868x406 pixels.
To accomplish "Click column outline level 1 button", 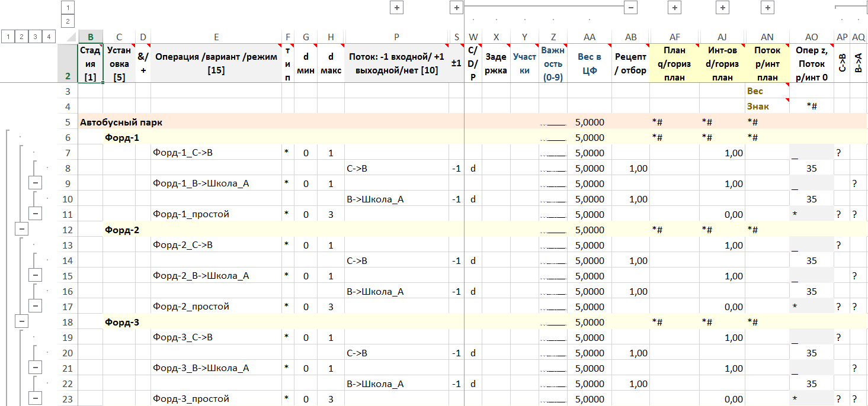I will [x=68, y=8].
